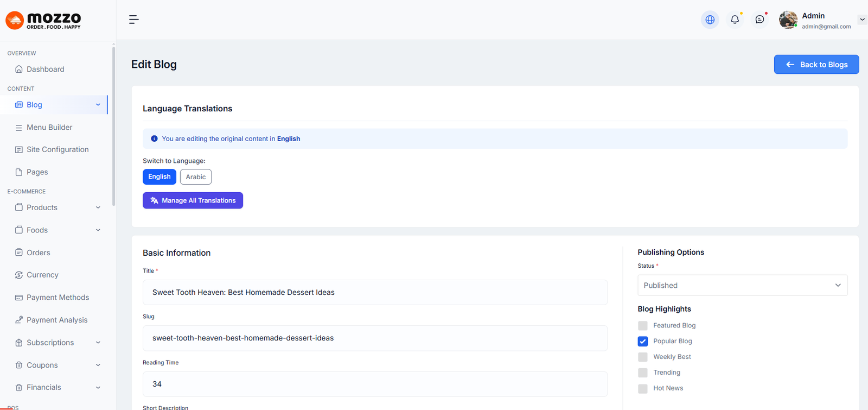
Task: Expand the Products submenu chevron
Action: click(98, 207)
